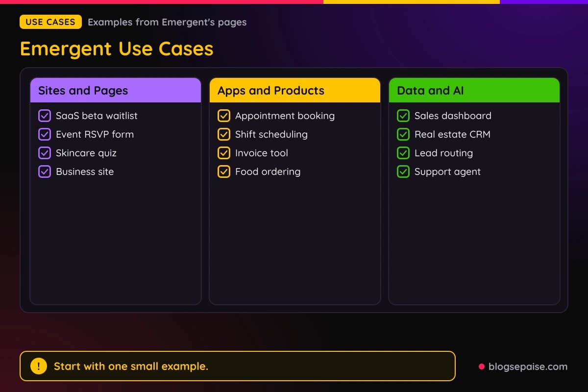Click the 'Shift scheduling' text

tap(271, 134)
